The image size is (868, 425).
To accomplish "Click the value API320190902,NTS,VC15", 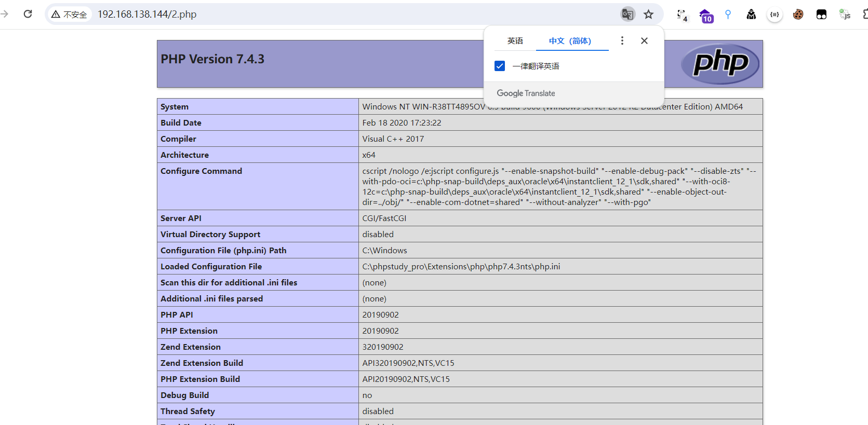I will (408, 363).
